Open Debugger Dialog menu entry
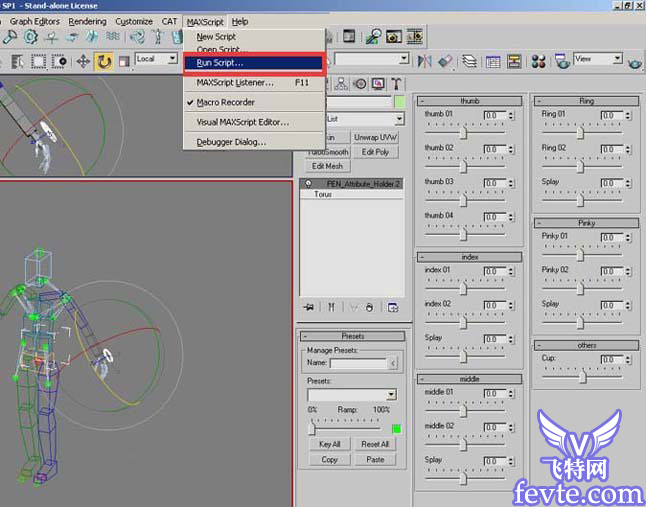This screenshot has width=646, height=507. (253, 142)
